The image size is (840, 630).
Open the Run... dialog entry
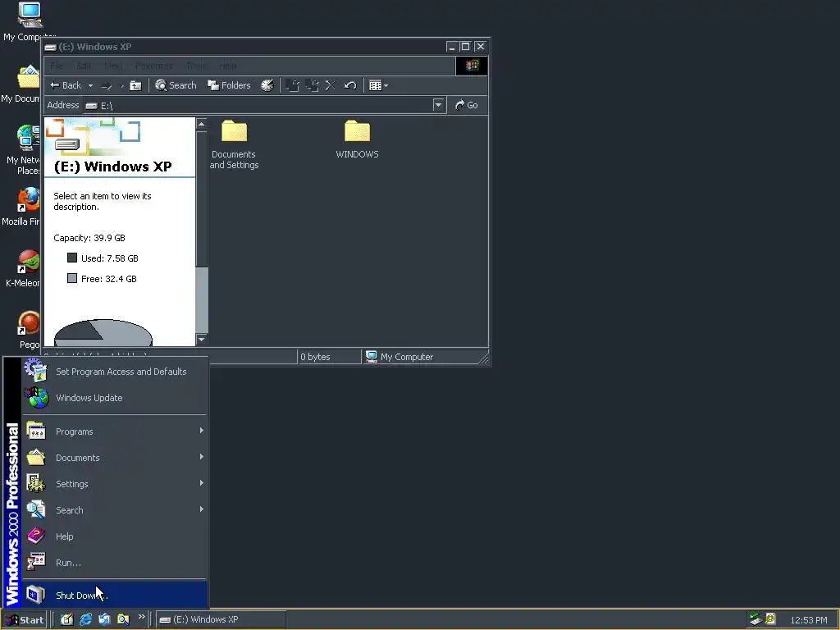115,563
